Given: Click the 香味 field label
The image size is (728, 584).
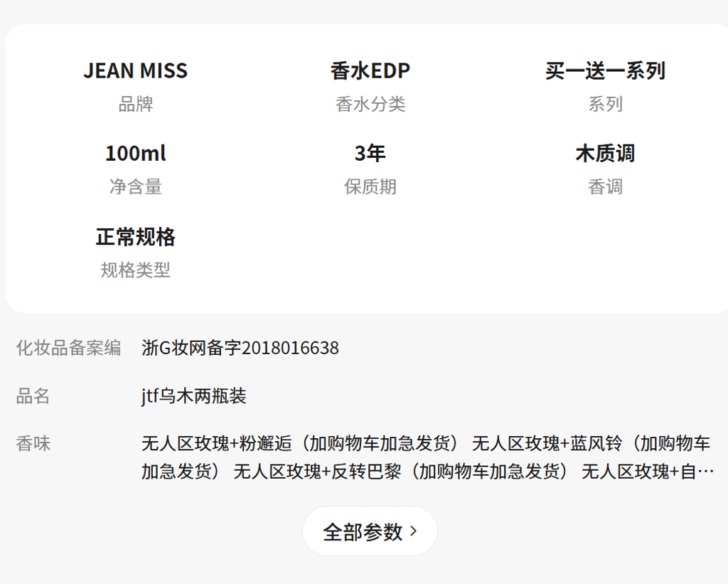Looking at the screenshot, I should [33, 444].
